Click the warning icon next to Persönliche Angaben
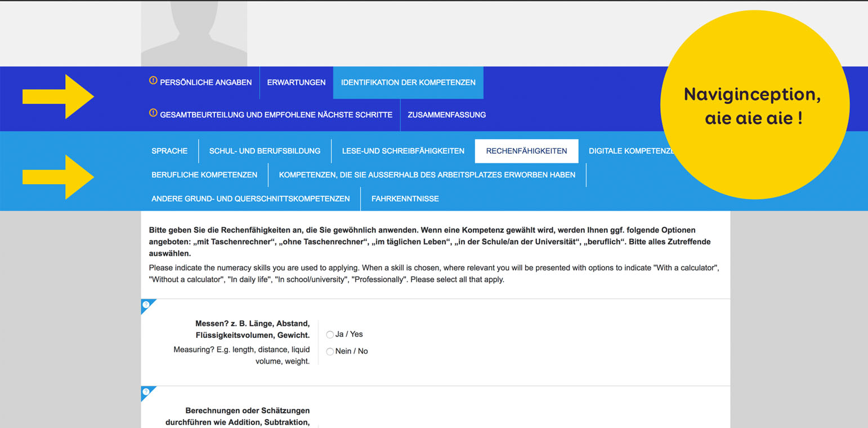Screen dimensions: 868x428 pyautogui.click(x=153, y=81)
